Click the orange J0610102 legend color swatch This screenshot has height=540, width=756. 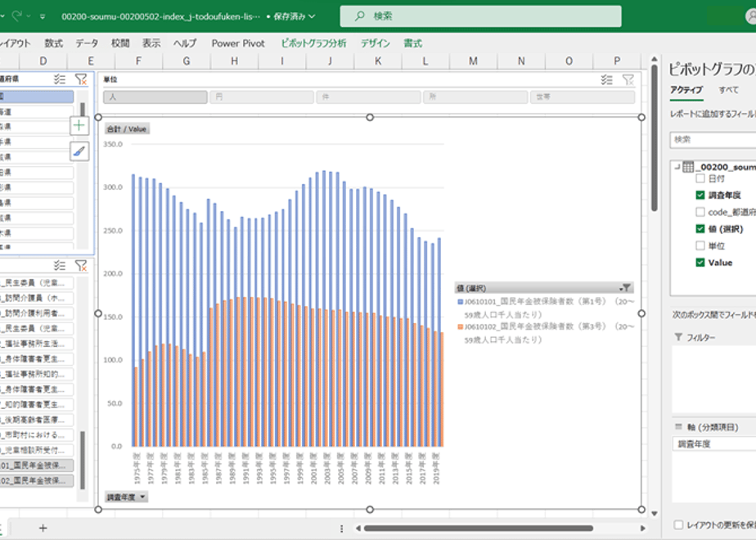(x=461, y=327)
